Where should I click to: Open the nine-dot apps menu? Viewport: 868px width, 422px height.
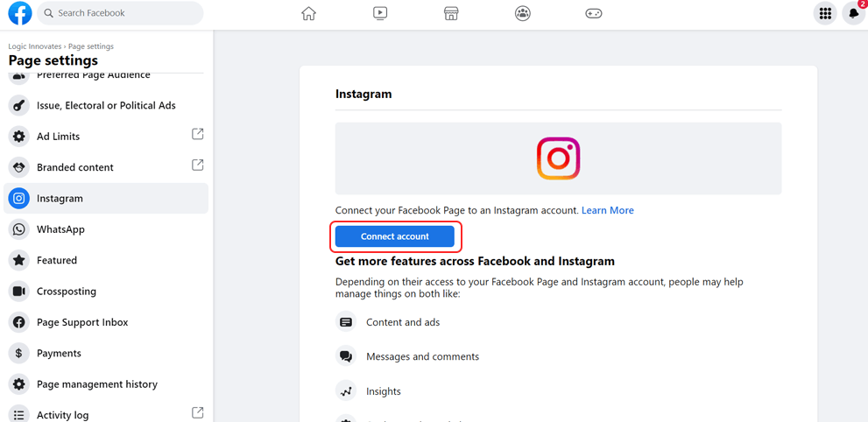(825, 13)
